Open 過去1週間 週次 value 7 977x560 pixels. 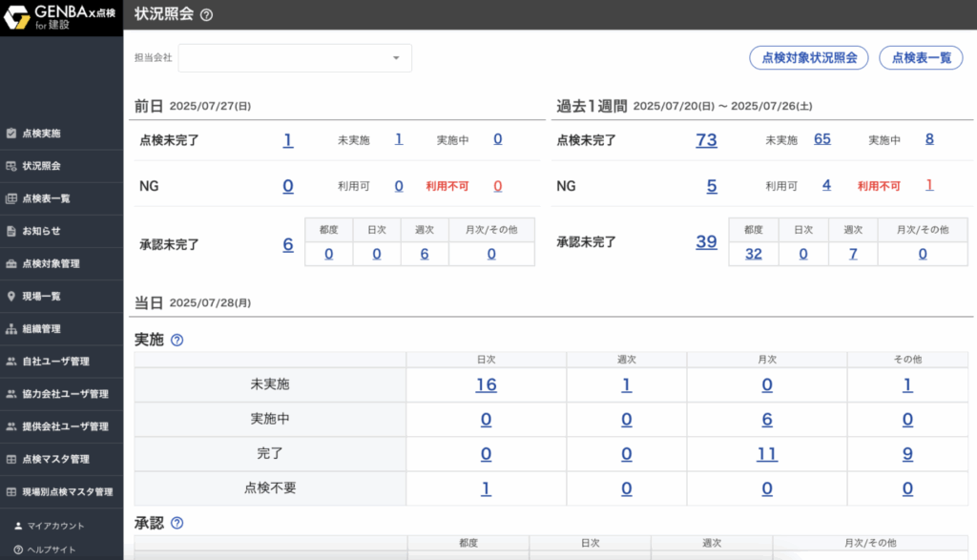click(x=853, y=254)
